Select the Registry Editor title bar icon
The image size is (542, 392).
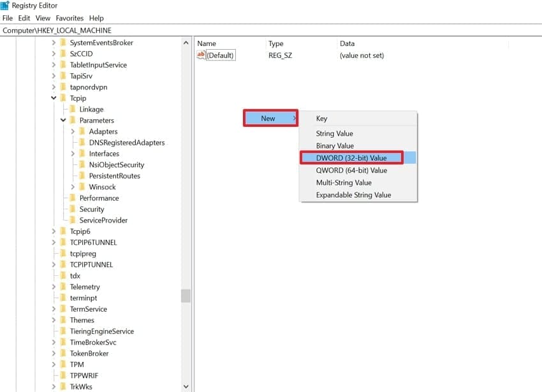click(x=5, y=5)
